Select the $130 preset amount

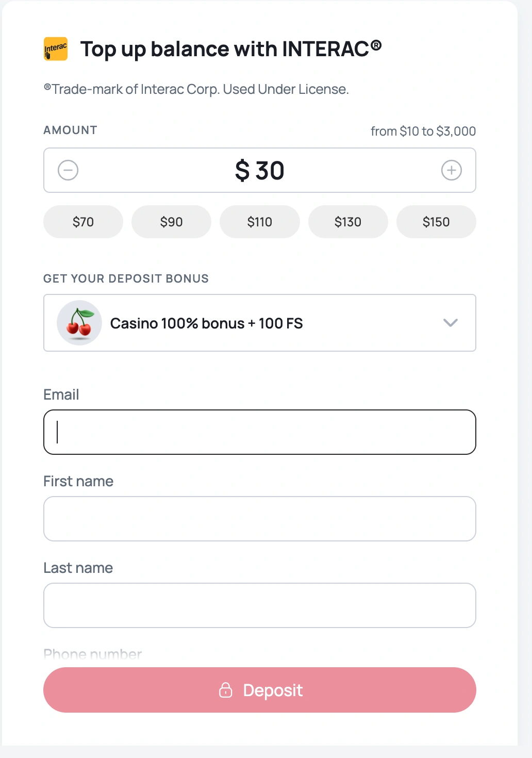coord(348,222)
